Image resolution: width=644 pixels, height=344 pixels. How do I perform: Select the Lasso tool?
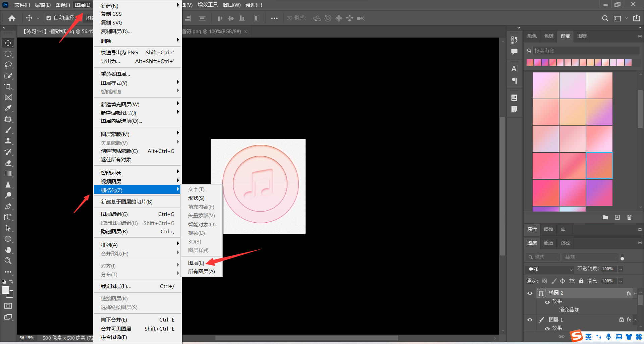pos(8,65)
